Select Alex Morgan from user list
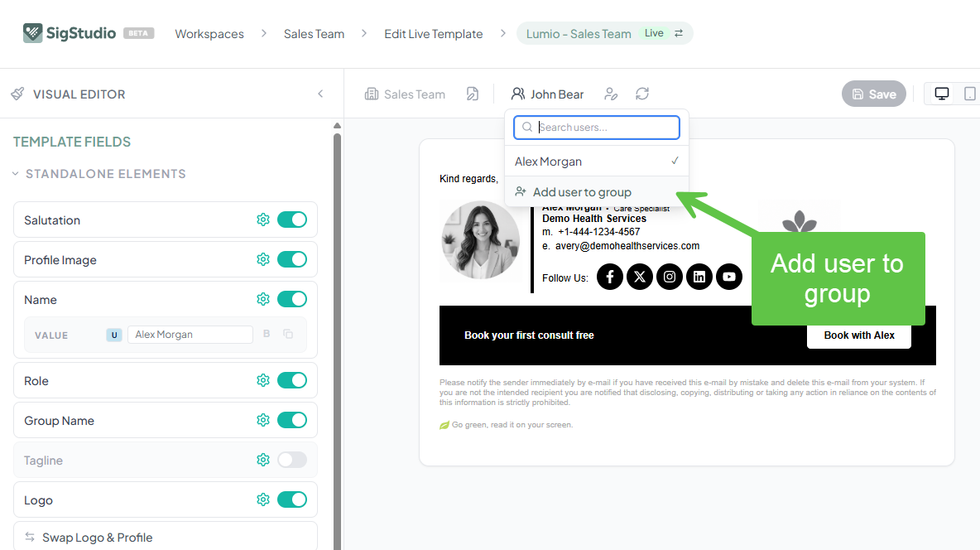 597,162
